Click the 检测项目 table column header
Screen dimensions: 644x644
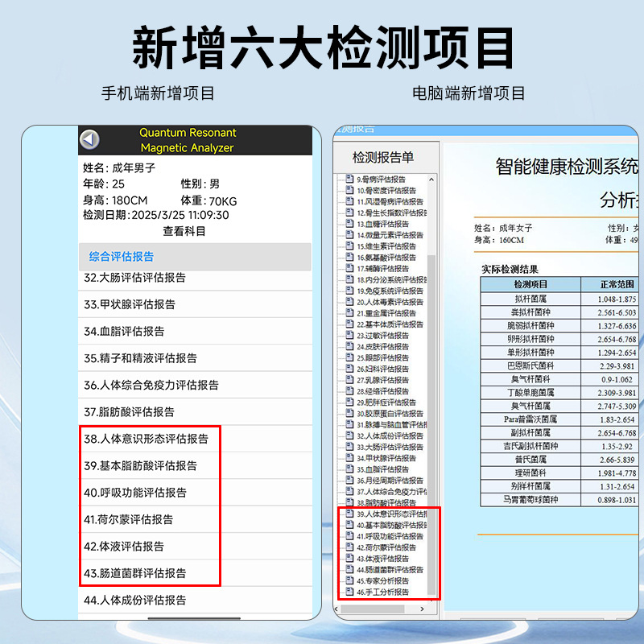click(530, 284)
